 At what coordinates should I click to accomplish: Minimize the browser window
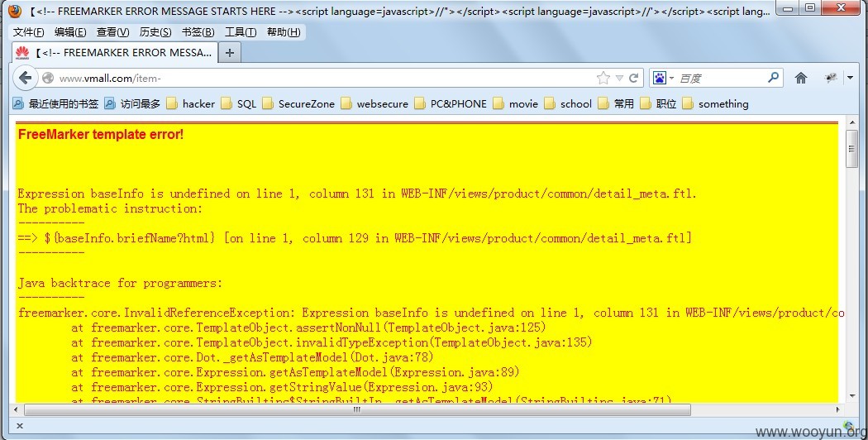pos(788,8)
